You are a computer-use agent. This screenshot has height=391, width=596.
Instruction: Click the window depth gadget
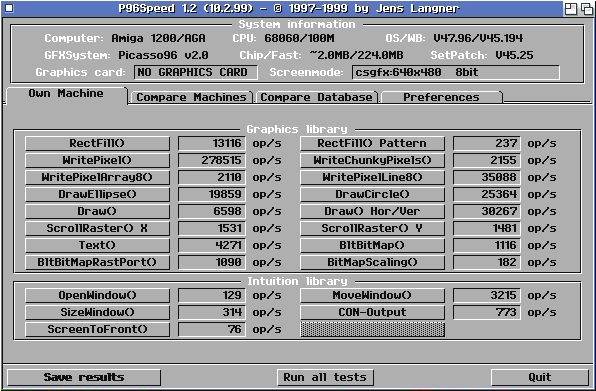pos(586,8)
